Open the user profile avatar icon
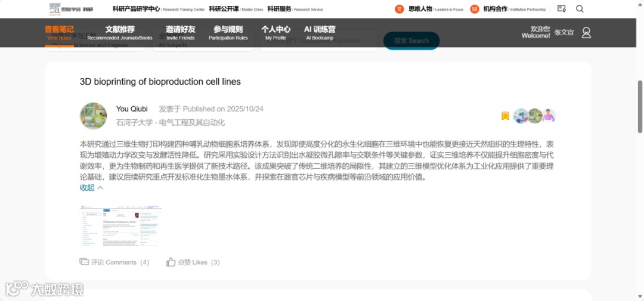The height and width of the screenshot is (301, 644). coord(586,32)
